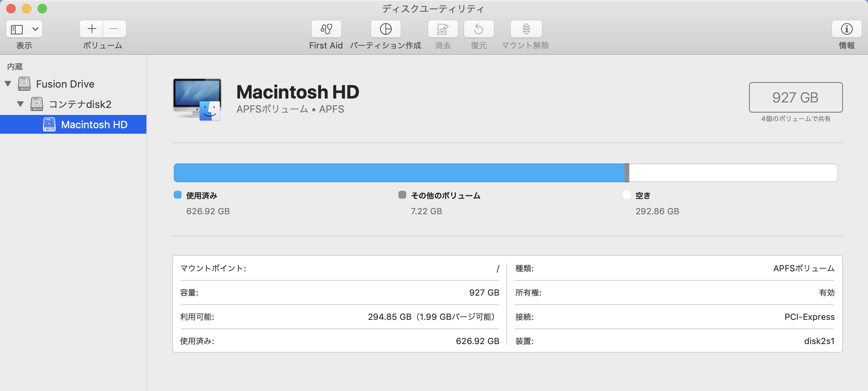The image size is (868, 391).
Task: Minimize the window with the yellow button
Action: (x=27, y=9)
